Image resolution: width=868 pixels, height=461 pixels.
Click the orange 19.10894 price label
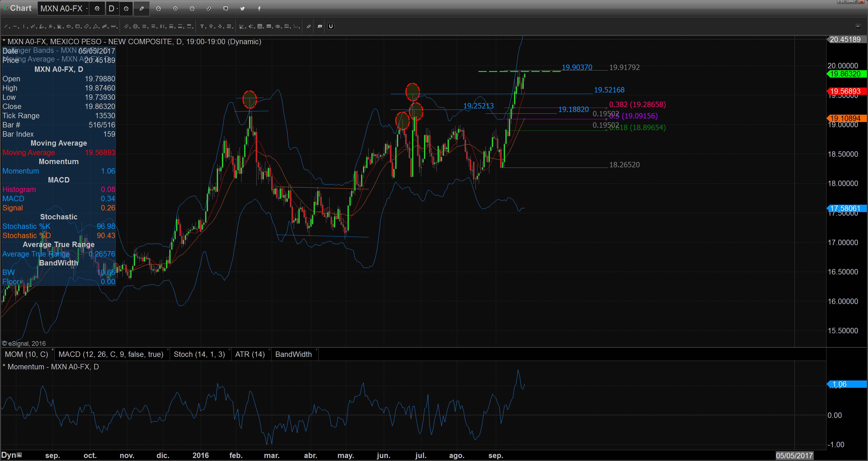click(x=847, y=118)
